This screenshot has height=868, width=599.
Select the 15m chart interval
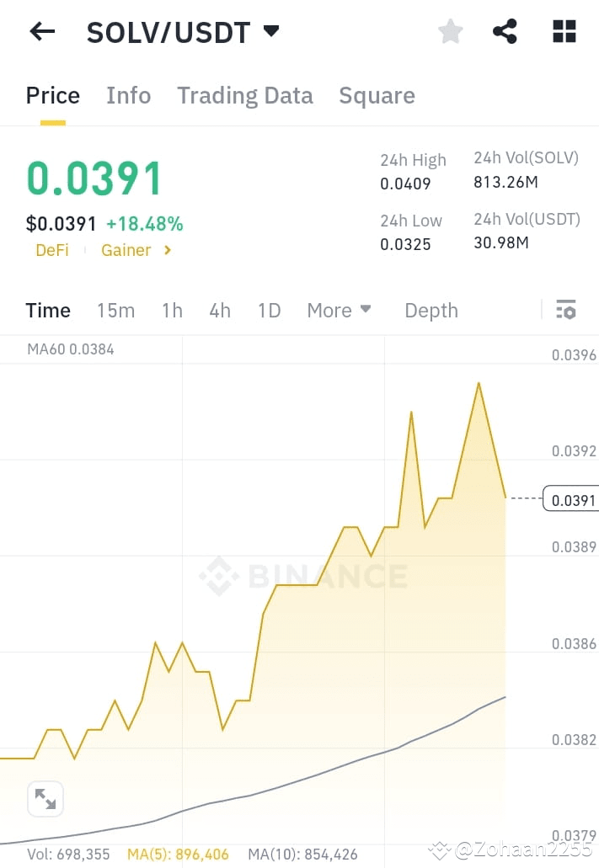coord(115,310)
